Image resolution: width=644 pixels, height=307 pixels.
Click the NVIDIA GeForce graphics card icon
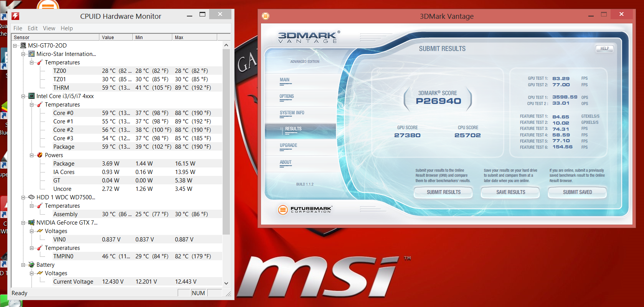pyautogui.click(x=31, y=223)
